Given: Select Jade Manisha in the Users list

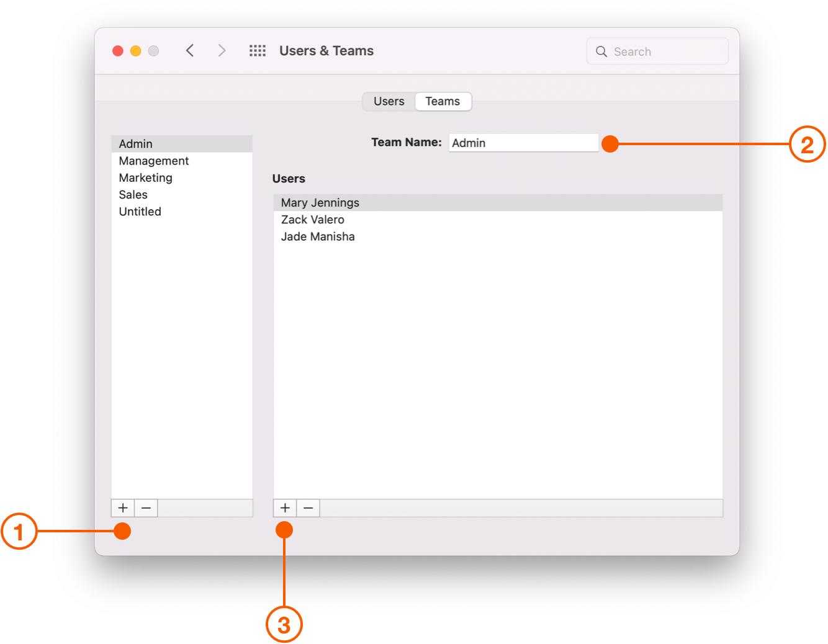Looking at the screenshot, I should click(x=317, y=236).
